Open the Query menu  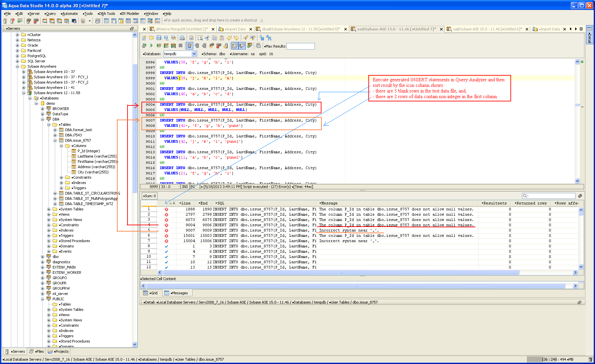point(50,14)
